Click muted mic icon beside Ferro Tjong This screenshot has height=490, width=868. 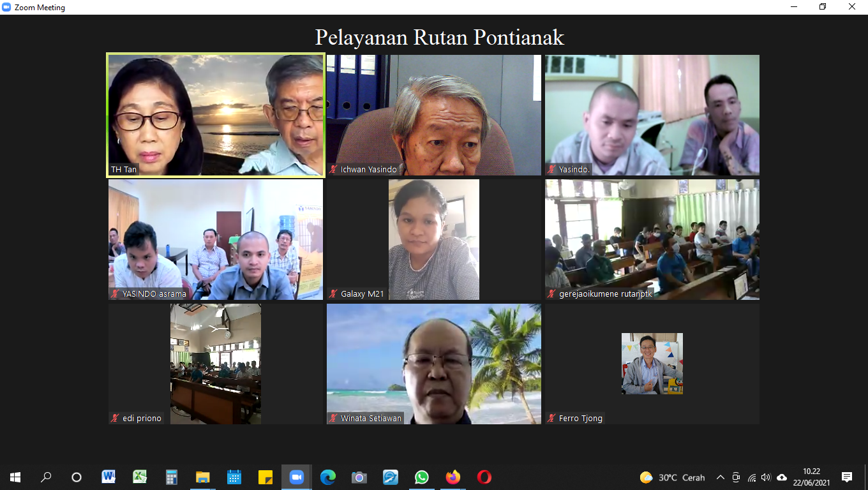[551, 419]
